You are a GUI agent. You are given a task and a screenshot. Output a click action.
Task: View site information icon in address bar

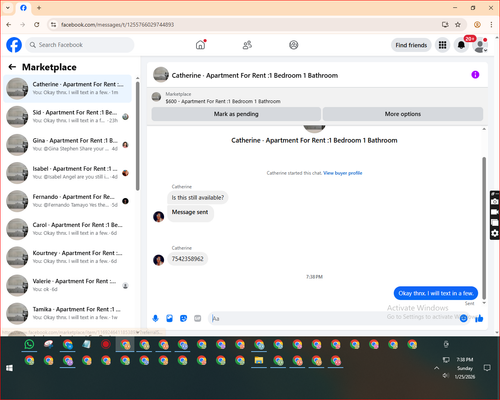pyautogui.click(x=53, y=25)
